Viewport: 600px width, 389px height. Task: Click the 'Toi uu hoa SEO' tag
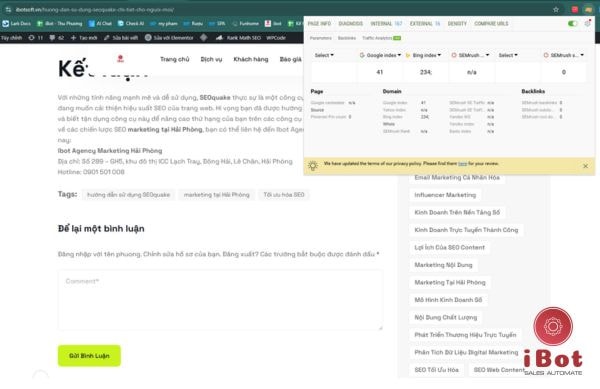pyautogui.click(x=284, y=195)
